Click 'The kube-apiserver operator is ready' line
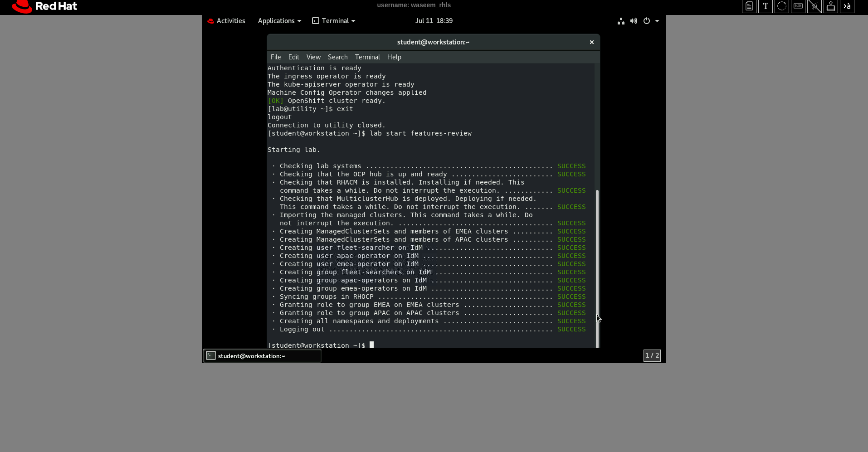This screenshot has height=452, width=868. point(341,84)
